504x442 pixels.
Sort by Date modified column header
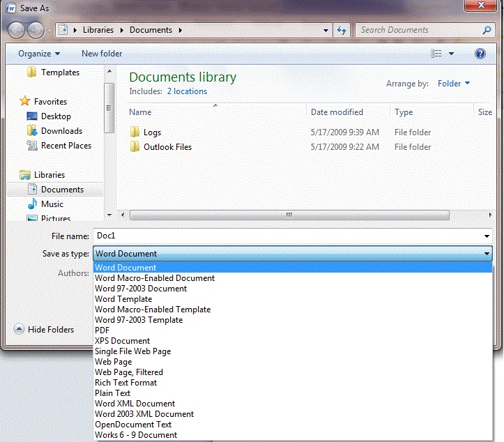(337, 112)
